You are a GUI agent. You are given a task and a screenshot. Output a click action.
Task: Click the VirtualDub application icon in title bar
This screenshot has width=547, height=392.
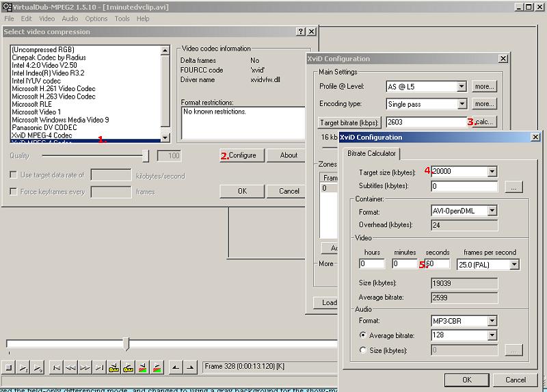tap(7, 7)
